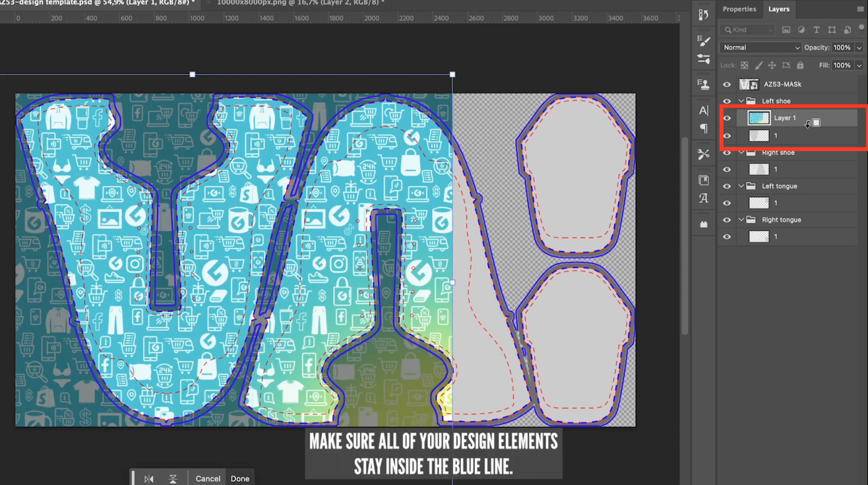Image resolution: width=868 pixels, height=485 pixels.
Task: Switch to AZ53-design template.psd document tab
Action: [97, 3]
